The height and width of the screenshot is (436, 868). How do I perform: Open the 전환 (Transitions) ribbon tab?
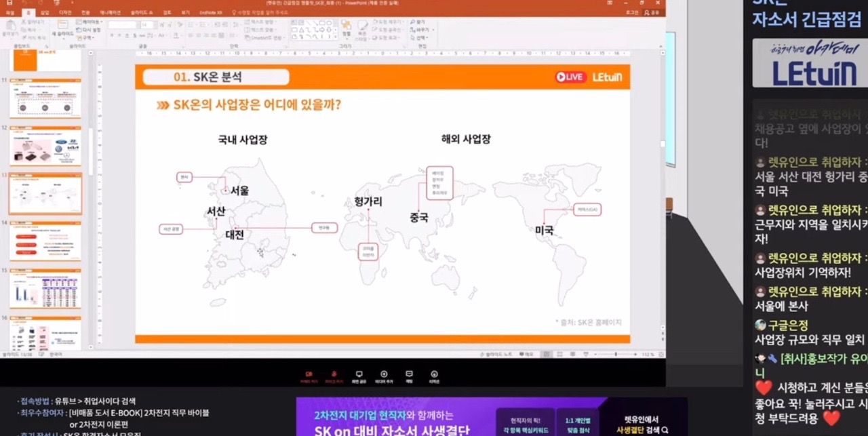[x=85, y=12]
